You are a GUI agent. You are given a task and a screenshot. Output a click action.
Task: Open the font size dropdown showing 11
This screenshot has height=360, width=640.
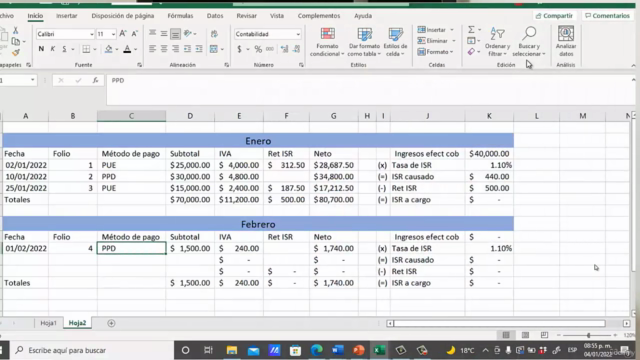tap(113, 34)
